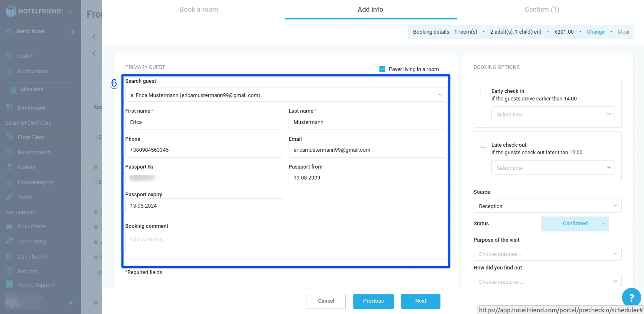This screenshot has height=314, width=644.
Task: Open the Reservations section
Action: [34, 152]
